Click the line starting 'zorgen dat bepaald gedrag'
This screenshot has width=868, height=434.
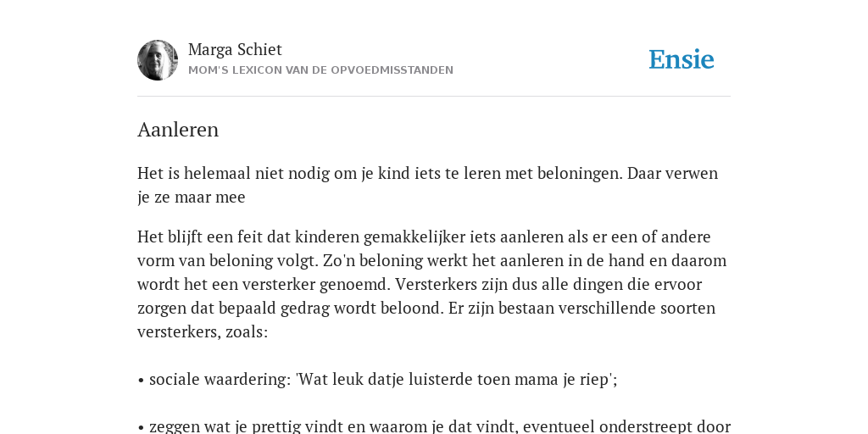[x=426, y=309]
